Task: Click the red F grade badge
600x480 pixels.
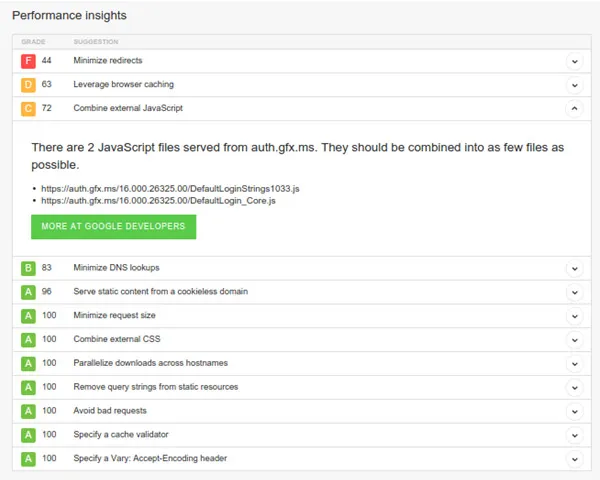Action: 28,61
